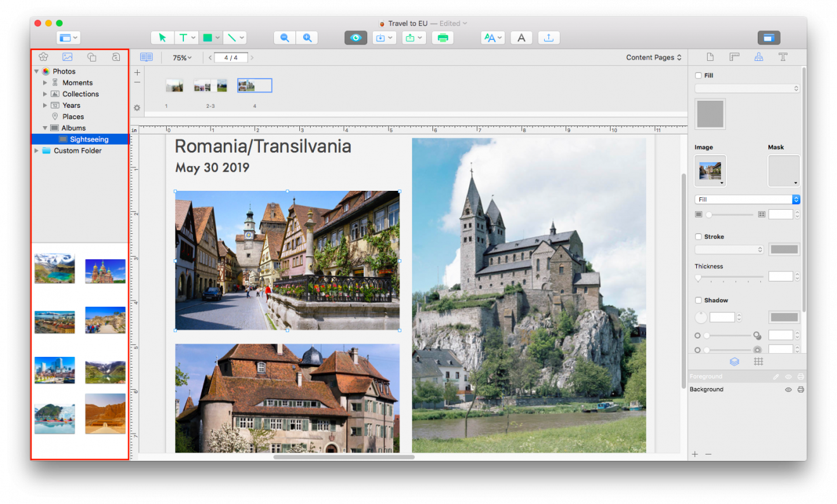Enable the Fill checkbox
837x504 pixels.
[x=698, y=75]
